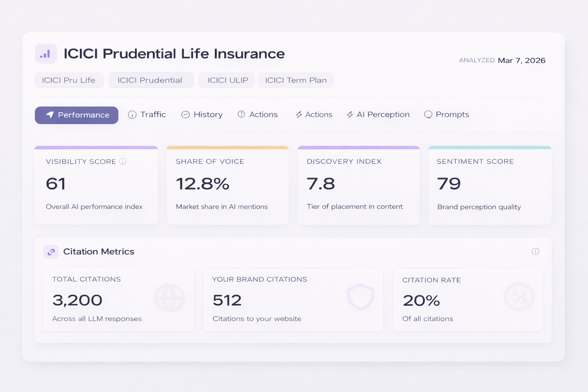Select the ICICI ULIP tag

(227, 80)
